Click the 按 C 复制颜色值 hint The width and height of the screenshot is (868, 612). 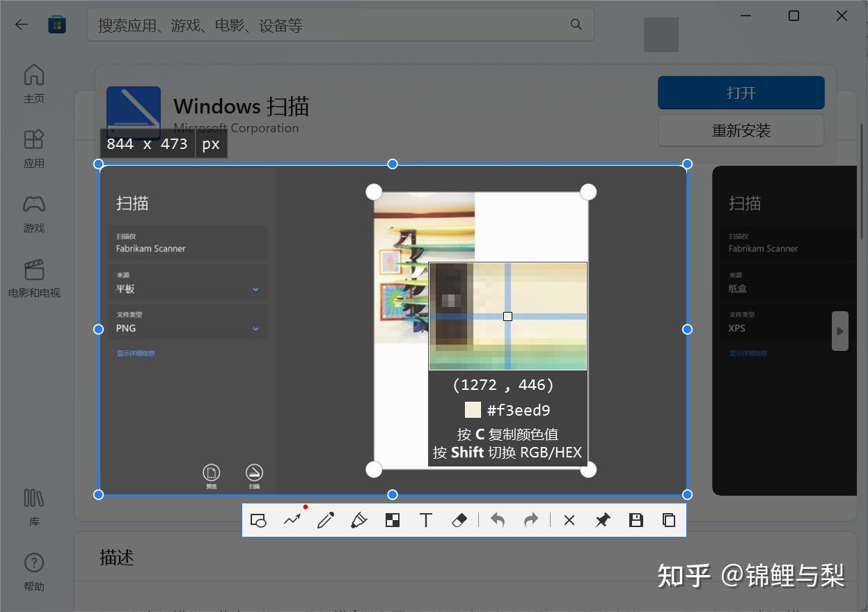click(507, 434)
